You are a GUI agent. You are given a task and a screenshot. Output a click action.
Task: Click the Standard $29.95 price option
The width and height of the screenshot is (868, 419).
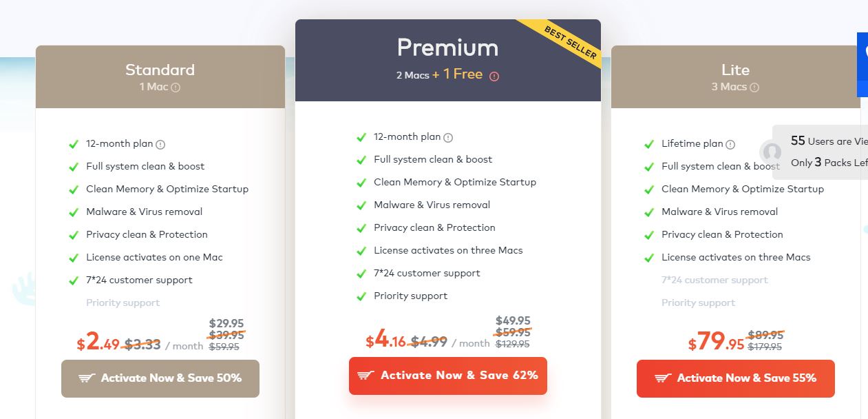click(x=226, y=323)
